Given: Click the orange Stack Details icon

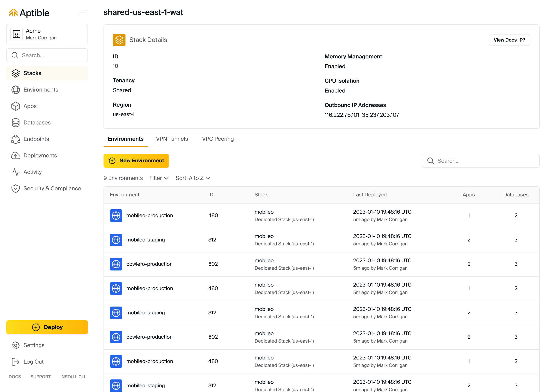Looking at the screenshot, I should (x=119, y=40).
